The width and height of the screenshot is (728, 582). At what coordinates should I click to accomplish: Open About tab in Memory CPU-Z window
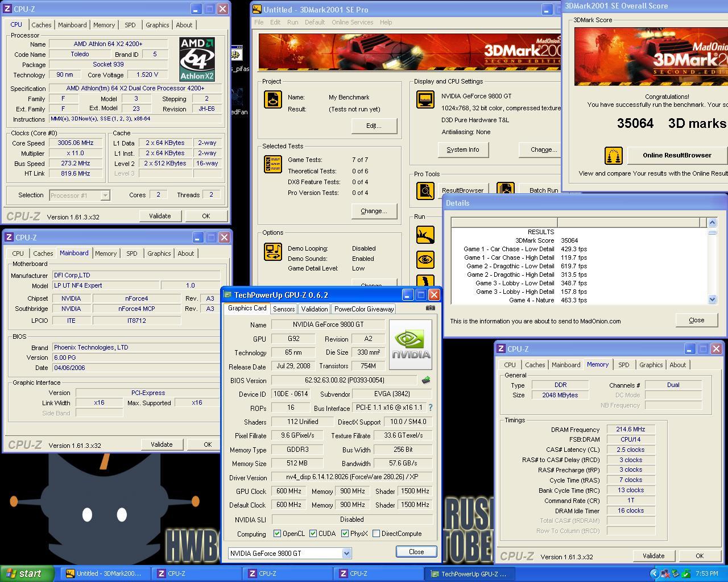tap(677, 365)
